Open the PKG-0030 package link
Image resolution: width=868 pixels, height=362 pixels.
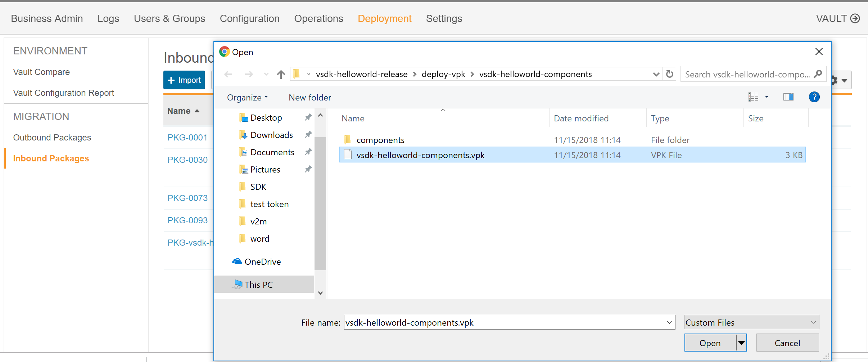187,160
